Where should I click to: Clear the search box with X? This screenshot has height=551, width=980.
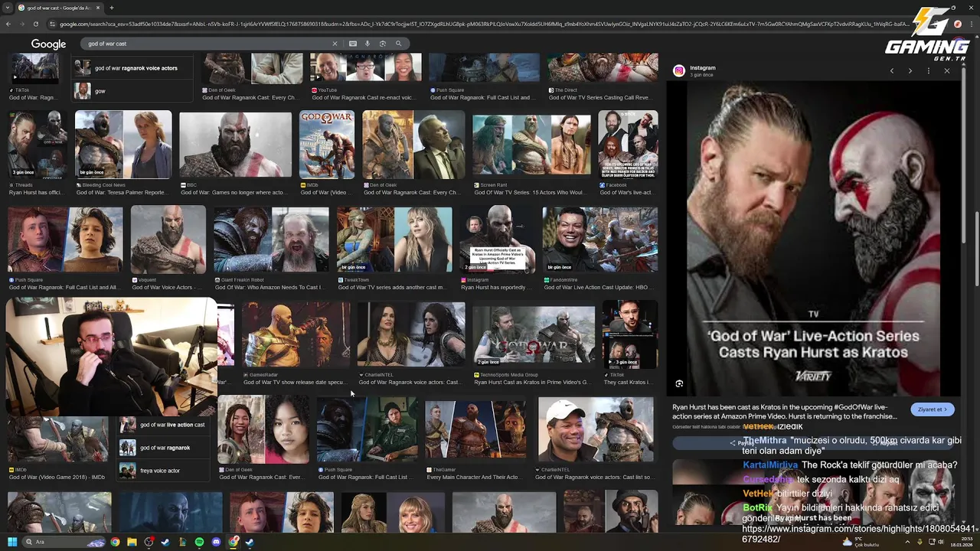tap(335, 44)
